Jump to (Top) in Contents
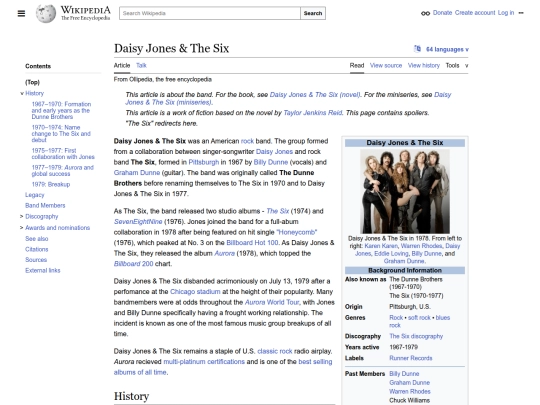Image resolution: width=540 pixels, height=405 pixels. [32, 82]
